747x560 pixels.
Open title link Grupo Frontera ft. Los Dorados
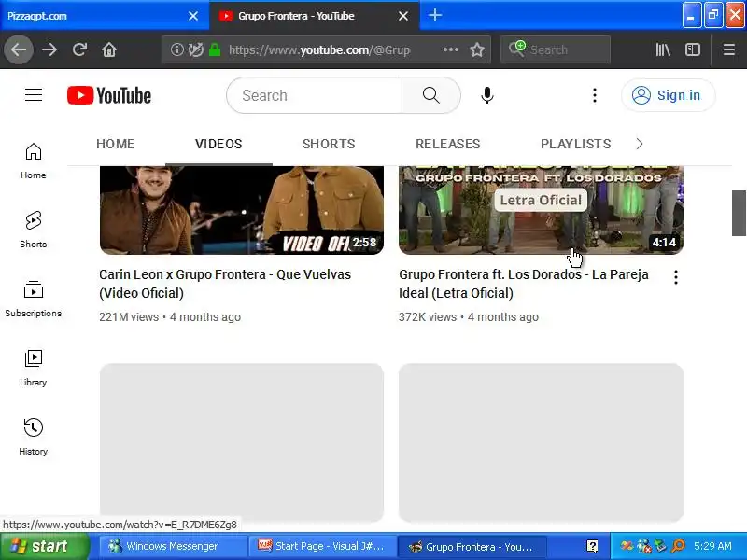click(x=524, y=284)
